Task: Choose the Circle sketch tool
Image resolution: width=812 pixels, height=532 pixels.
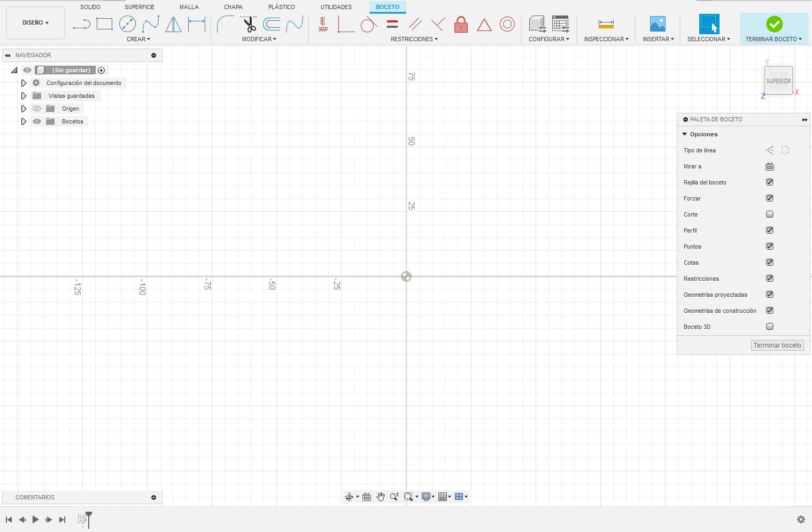Action: pos(127,24)
